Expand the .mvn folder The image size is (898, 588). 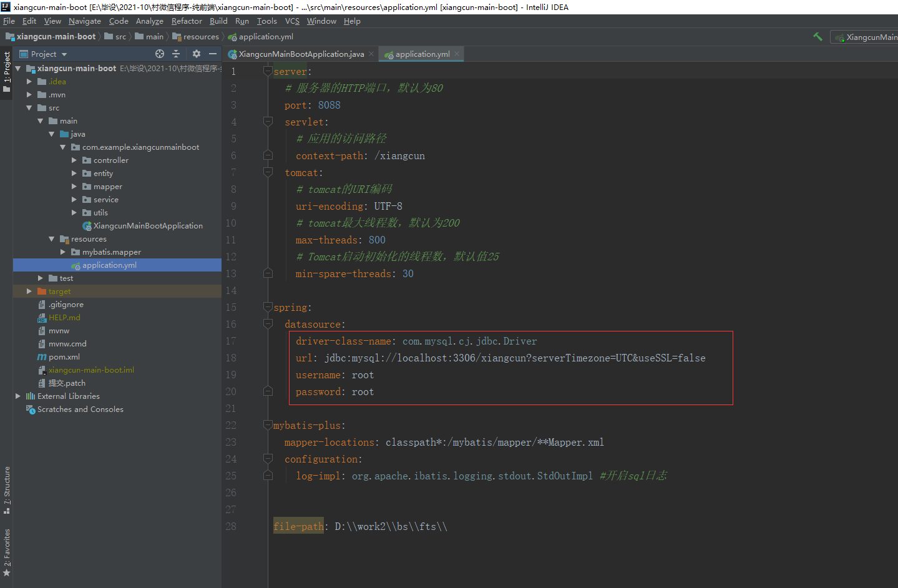point(29,95)
